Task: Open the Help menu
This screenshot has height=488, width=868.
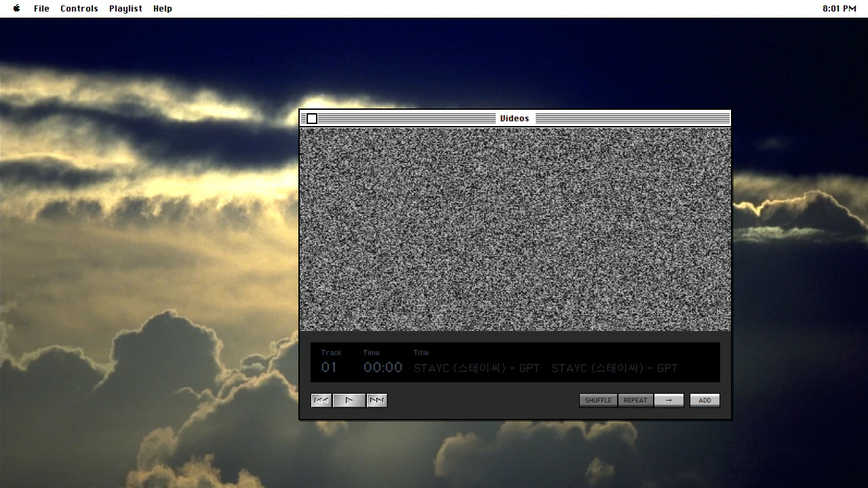Action: tap(163, 8)
